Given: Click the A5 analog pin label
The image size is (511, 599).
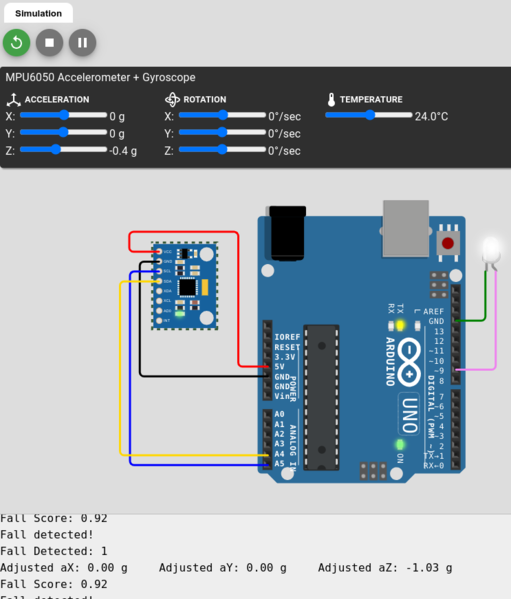Looking at the screenshot, I should click(280, 463).
